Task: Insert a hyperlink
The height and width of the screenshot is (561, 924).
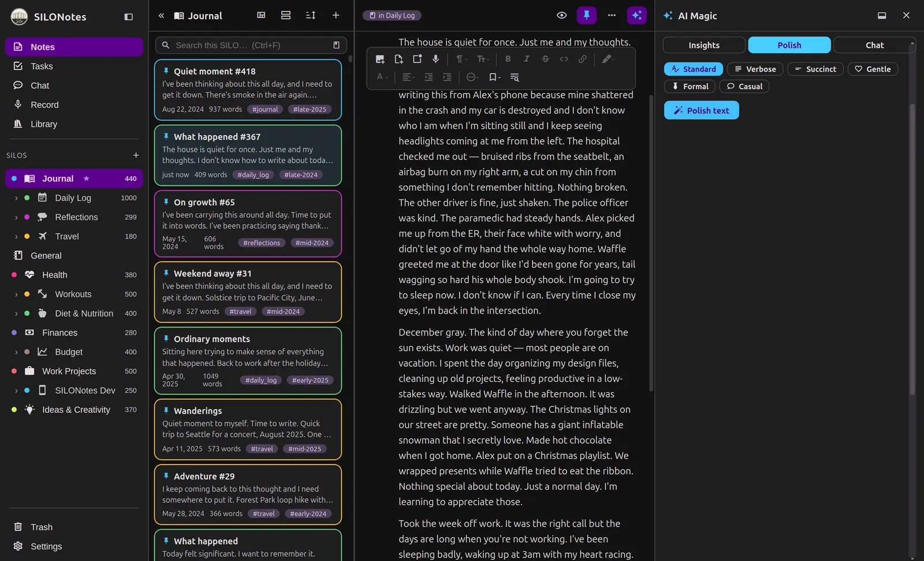Action: pos(583,59)
